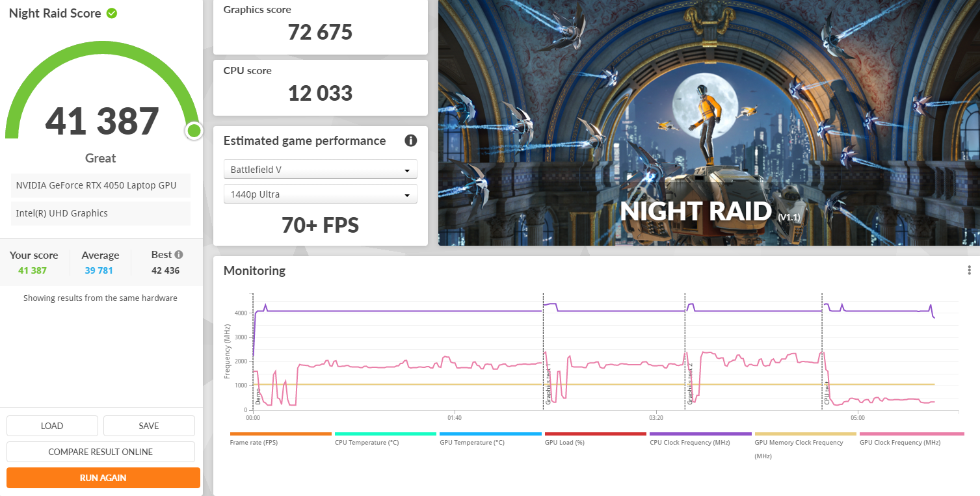Viewport: 980px width, 496px height.
Task: Click the CPU score value 12 033
Action: pyautogui.click(x=321, y=93)
